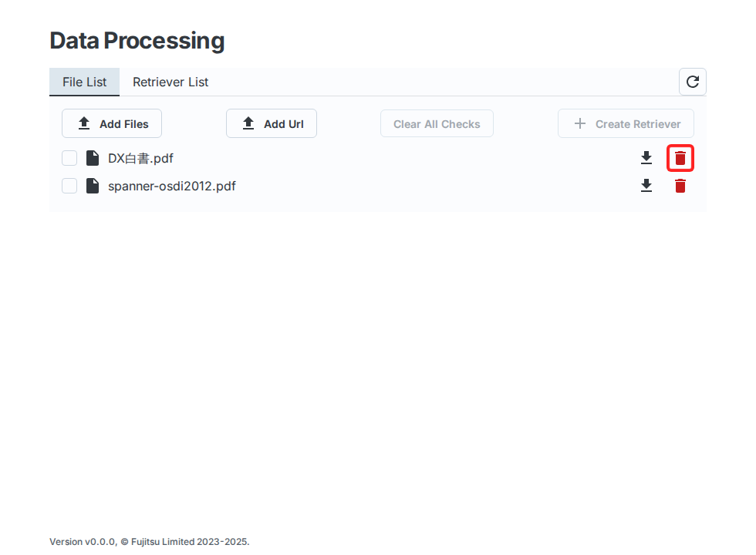Delete DX白書.pdf with its trash icon
Image resolution: width=756 pixels, height=555 pixels.
pyautogui.click(x=680, y=158)
